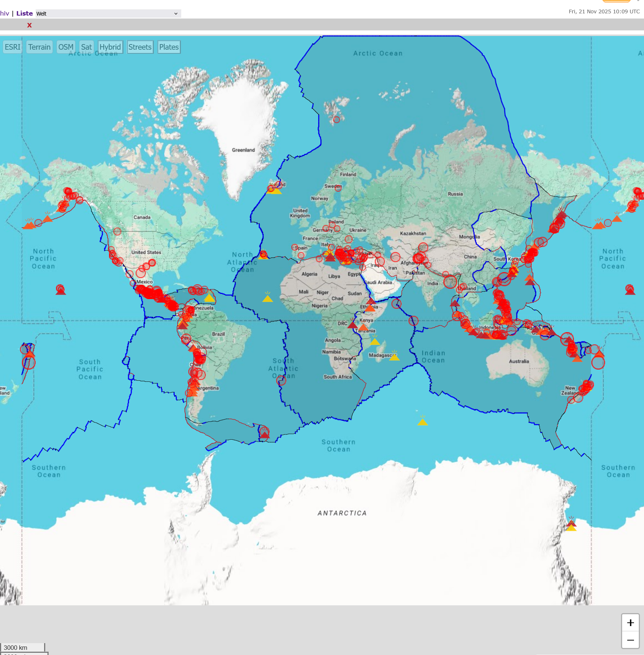The height and width of the screenshot is (655, 644).
Task: Click the earthquake circle in the South Atlantic Ocean
Action: coord(281,381)
